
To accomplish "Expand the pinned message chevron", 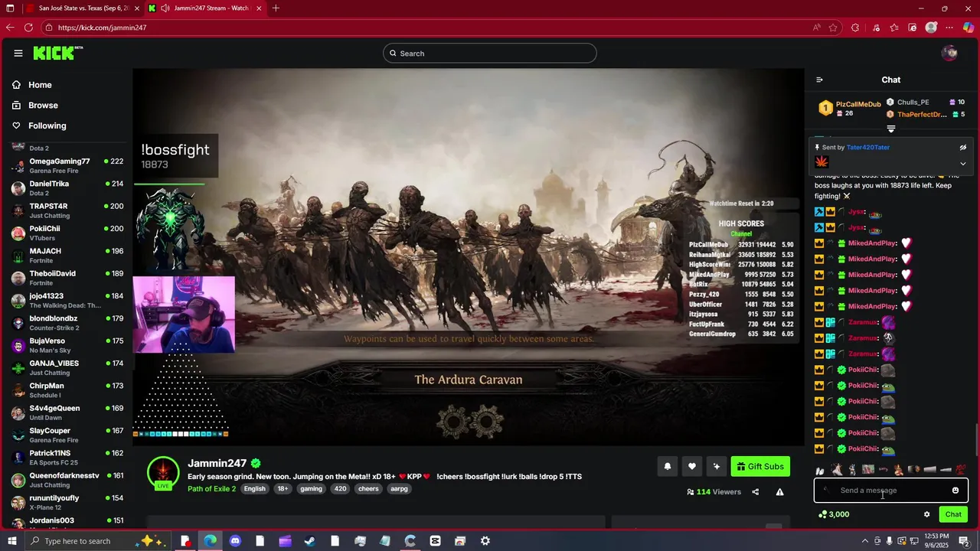I will [963, 163].
